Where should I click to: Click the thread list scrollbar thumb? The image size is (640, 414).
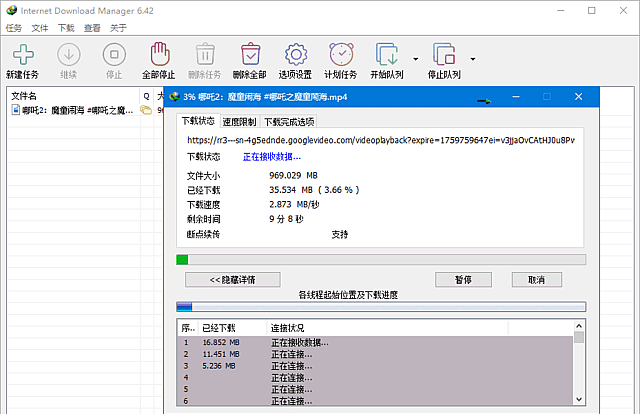pos(579,337)
